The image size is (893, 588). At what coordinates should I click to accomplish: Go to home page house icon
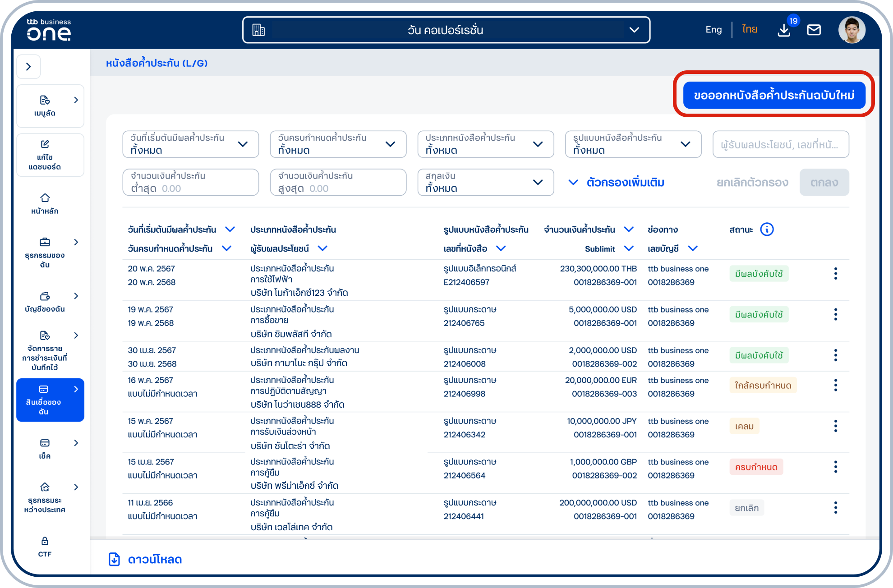[45, 198]
